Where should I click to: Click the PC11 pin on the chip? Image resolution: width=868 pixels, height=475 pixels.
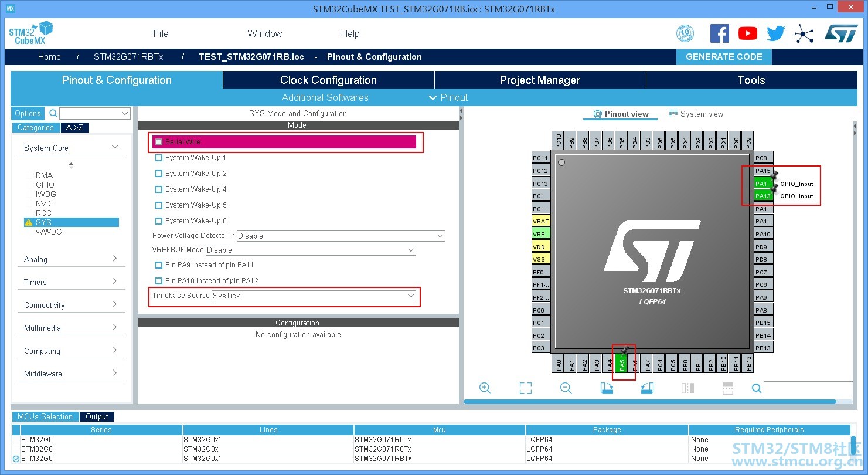541,158
